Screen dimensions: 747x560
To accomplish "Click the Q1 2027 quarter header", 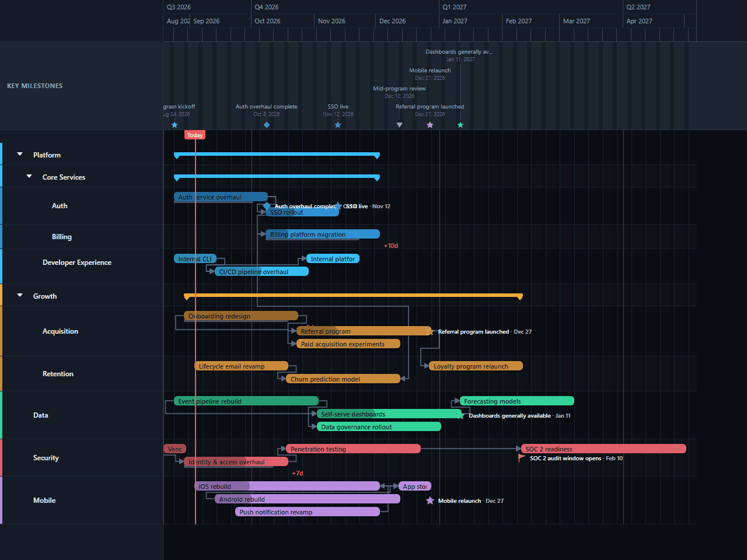I will pyautogui.click(x=455, y=7).
